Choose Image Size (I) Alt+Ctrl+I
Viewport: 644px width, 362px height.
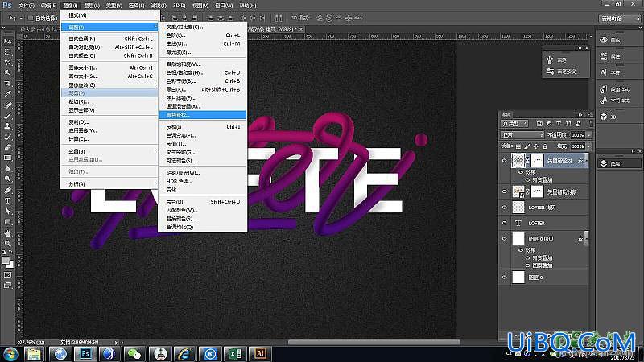pos(109,68)
